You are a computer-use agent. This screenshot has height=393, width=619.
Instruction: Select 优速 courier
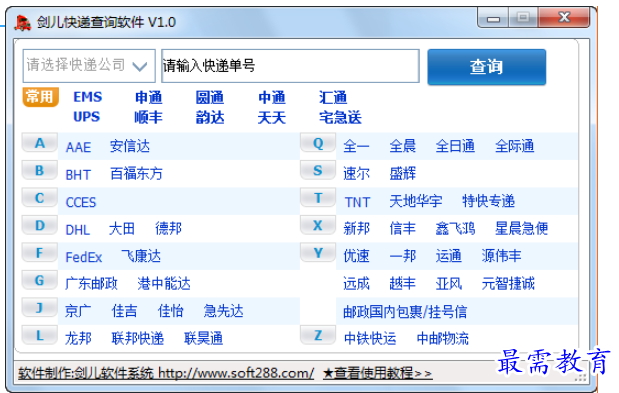(356, 256)
